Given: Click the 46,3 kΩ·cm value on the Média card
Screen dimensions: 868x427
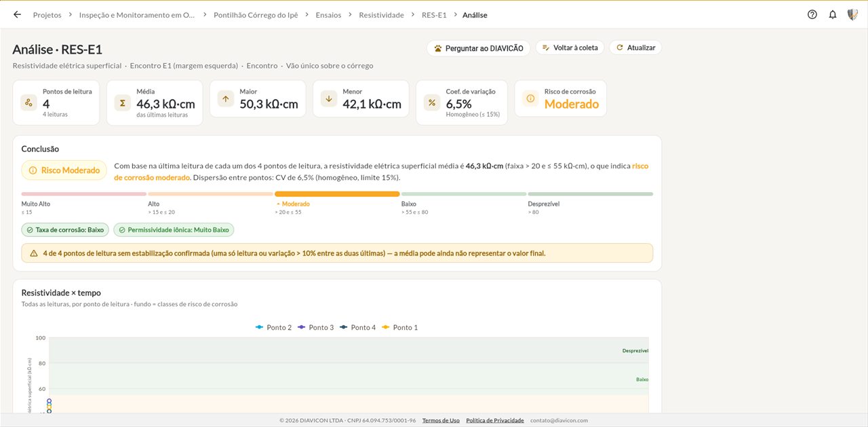Looking at the screenshot, I should click(x=166, y=104).
